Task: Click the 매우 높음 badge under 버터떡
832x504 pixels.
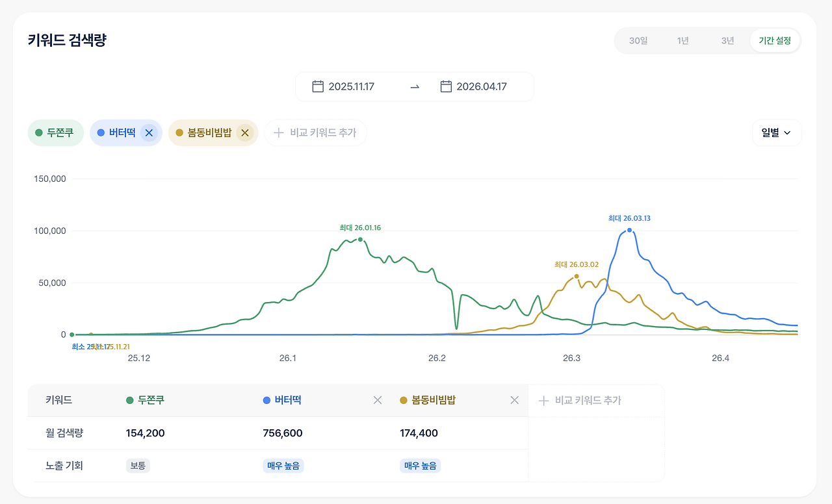Action: tap(283, 466)
